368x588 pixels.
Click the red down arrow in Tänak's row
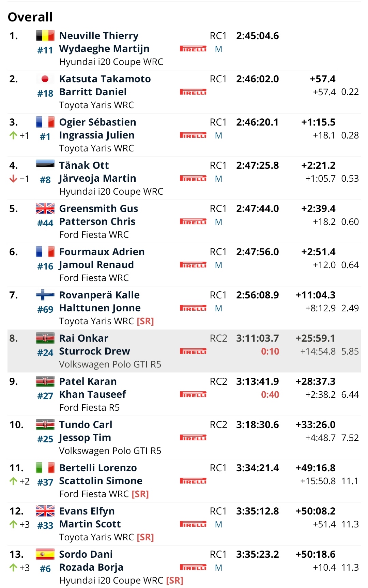click(13, 179)
